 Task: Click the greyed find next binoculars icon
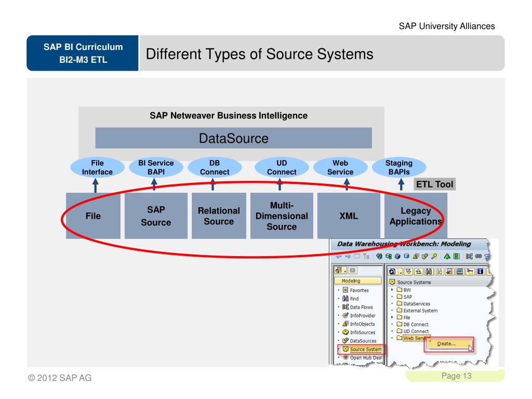tap(440, 271)
